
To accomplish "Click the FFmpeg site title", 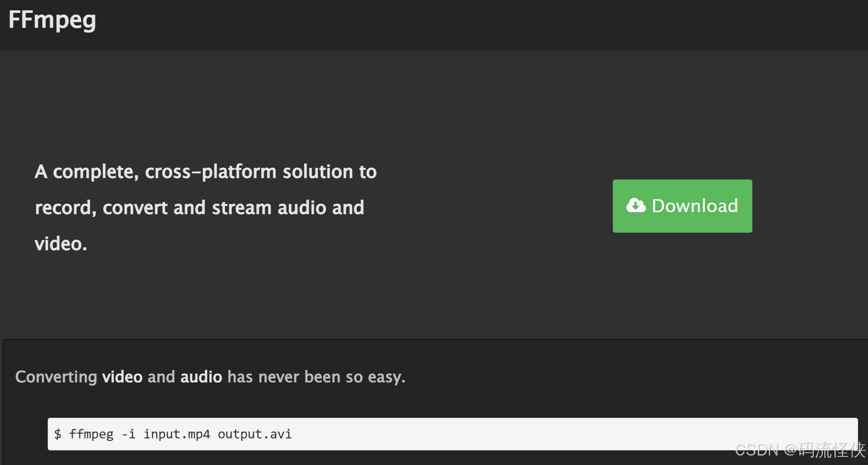I will click(x=52, y=20).
